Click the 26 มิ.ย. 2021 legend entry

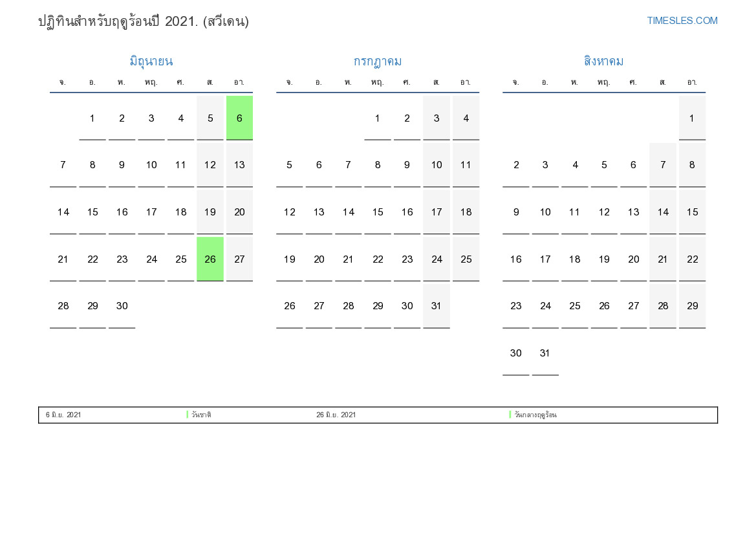coord(336,415)
